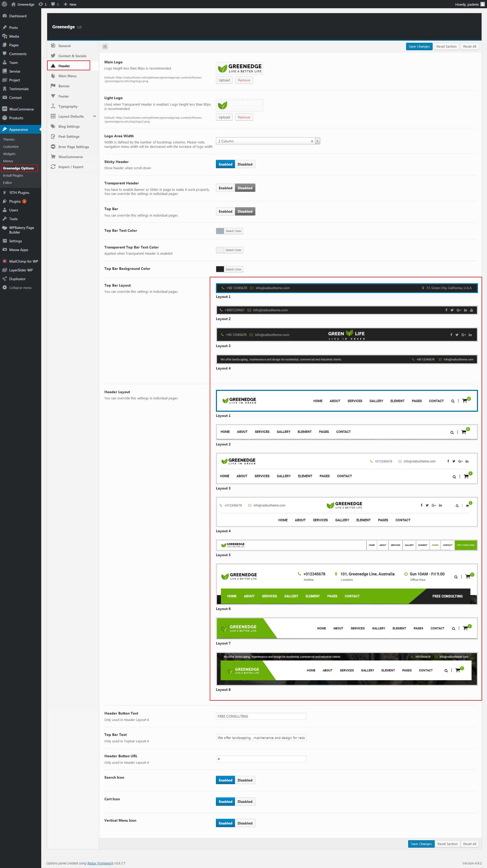Screen dimensions: 487x868
Task: Click the Settings icon in the sidebar
Action: point(5,241)
